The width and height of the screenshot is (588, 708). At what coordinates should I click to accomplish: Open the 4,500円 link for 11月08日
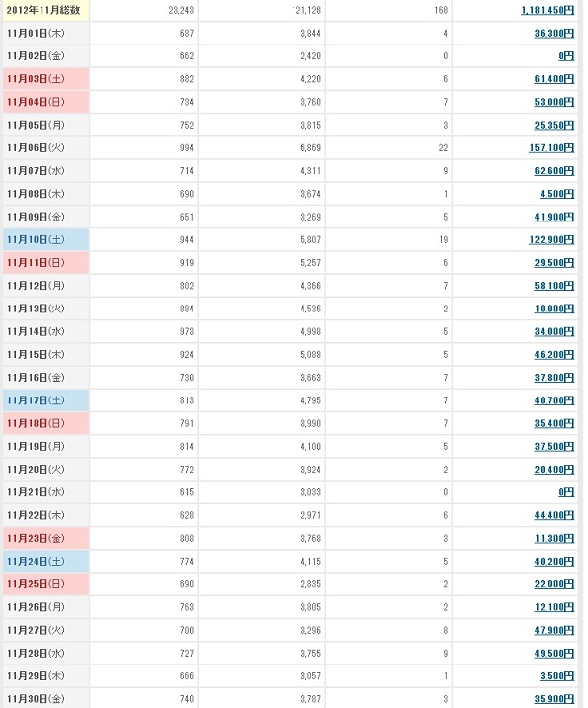(x=556, y=194)
